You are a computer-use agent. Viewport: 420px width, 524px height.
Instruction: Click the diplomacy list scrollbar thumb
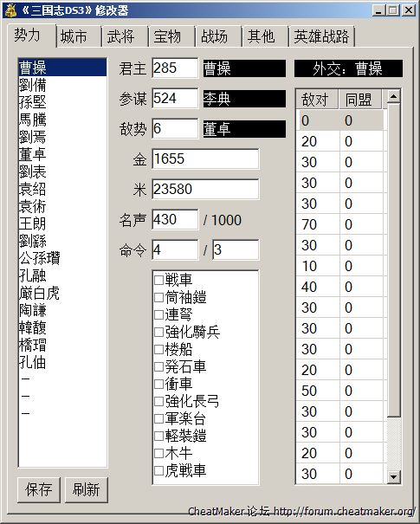click(x=394, y=261)
